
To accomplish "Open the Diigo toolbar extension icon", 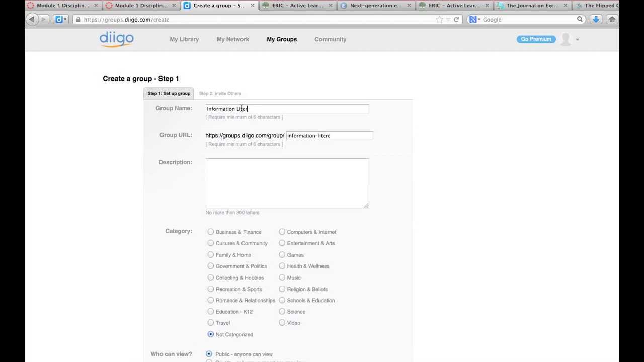I will pyautogui.click(x=61, y=19).
